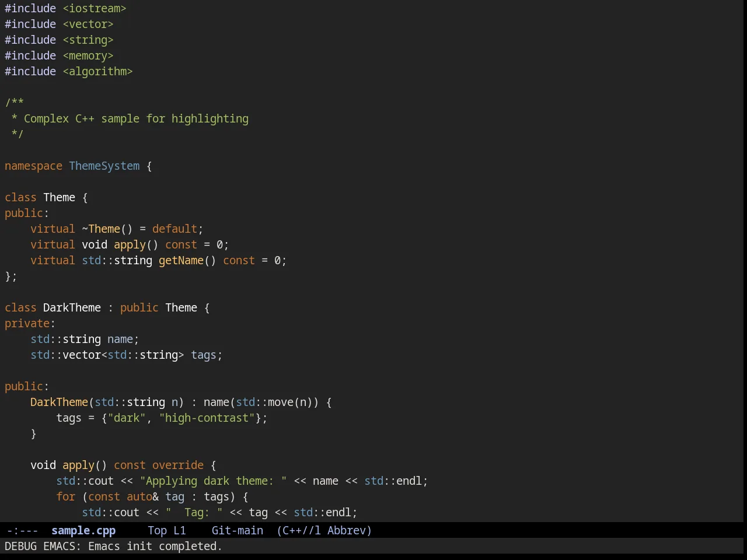Viewport: 747px width, 560px height.
Task: Click the sample.cpp buffer name in mode line
Action: 83,530
